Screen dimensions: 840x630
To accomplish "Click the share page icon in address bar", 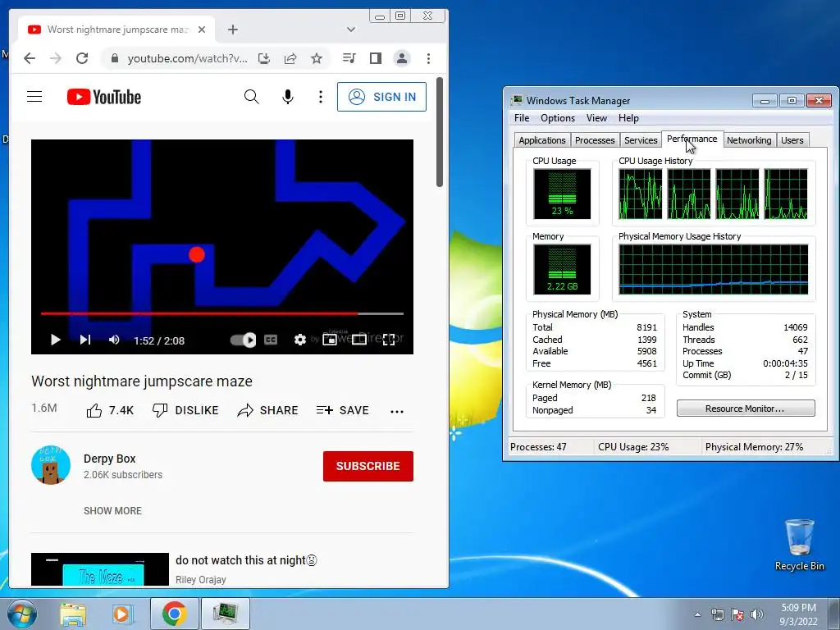I will click(290, 58).
